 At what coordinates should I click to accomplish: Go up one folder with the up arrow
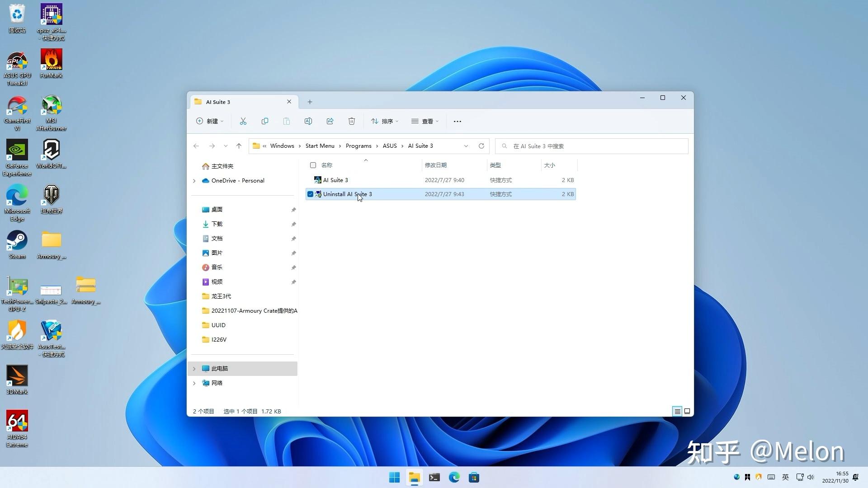click(239, 146)
